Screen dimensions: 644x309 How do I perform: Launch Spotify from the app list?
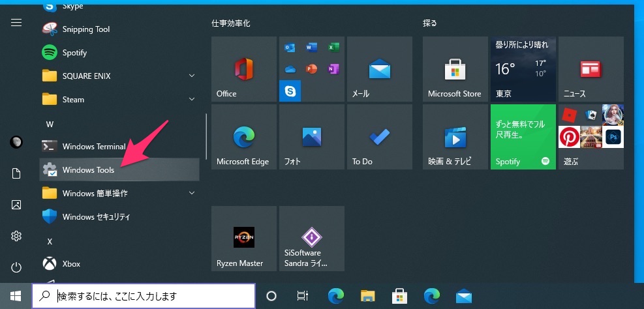[x=119, y=53]
